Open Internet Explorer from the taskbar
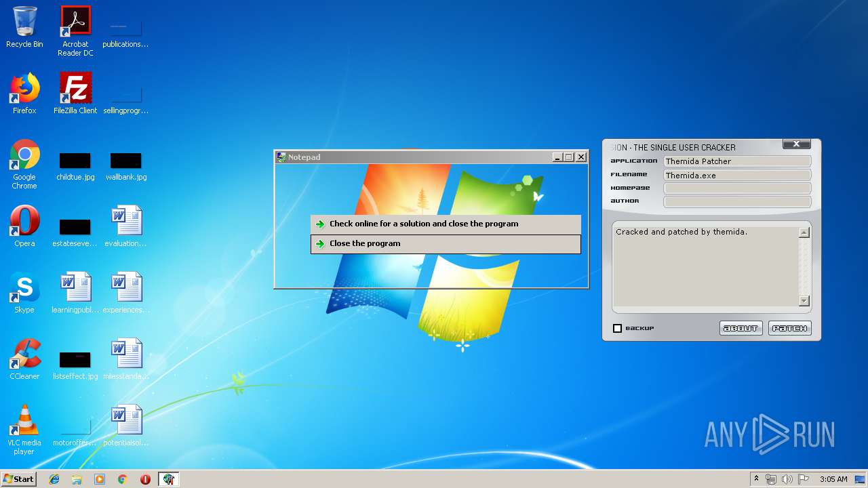This screenshot has width=868, height=488. (x=54, y=479)
